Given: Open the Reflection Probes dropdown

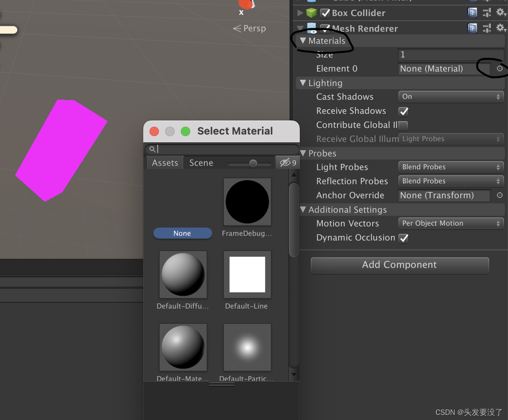Looking at the screenshot, I should click(x=450, y=181).
